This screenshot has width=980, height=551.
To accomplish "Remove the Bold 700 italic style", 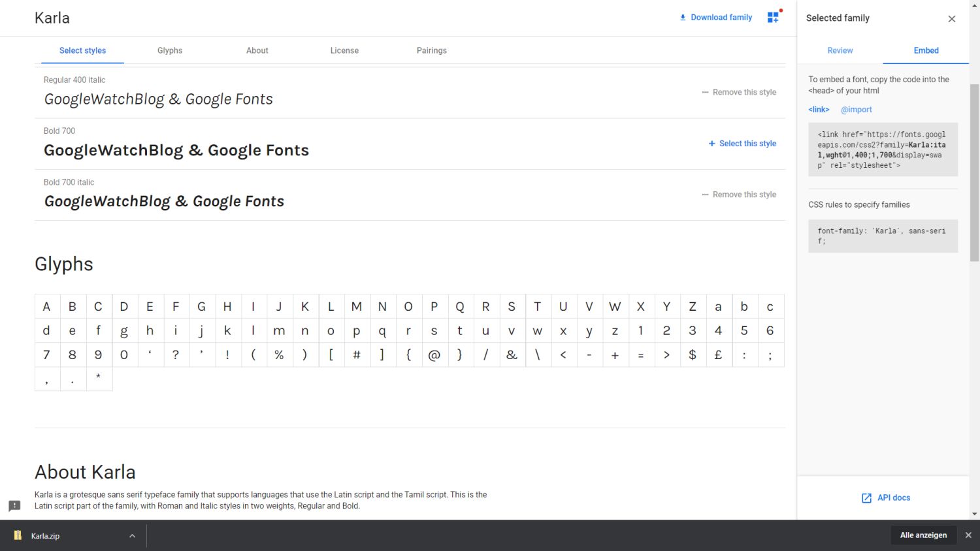I will click(x=739, y=195).
